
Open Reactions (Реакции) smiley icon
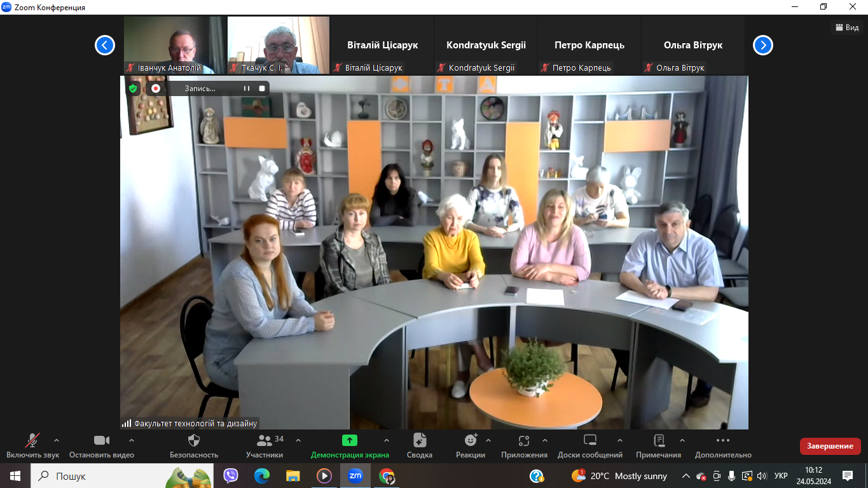point(471,441)
